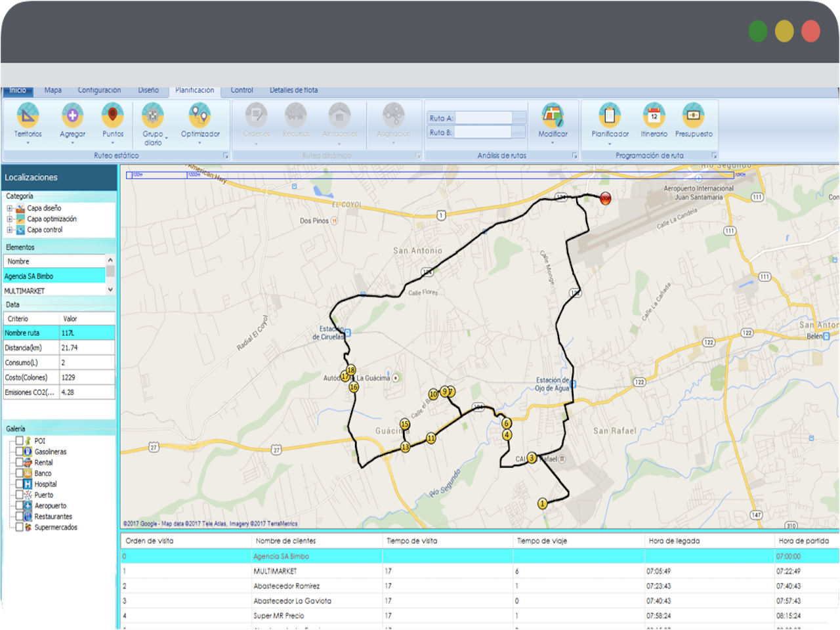Image resolution: width=840 pixels, height=630 pixels.
Task: Switch to the Inicio tab
Action: pos(18,91)
